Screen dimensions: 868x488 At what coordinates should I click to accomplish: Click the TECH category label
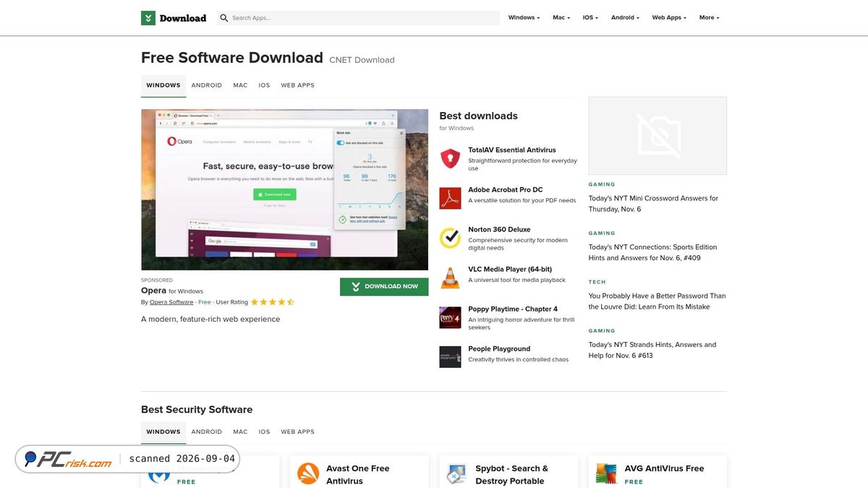click(597, 282)
